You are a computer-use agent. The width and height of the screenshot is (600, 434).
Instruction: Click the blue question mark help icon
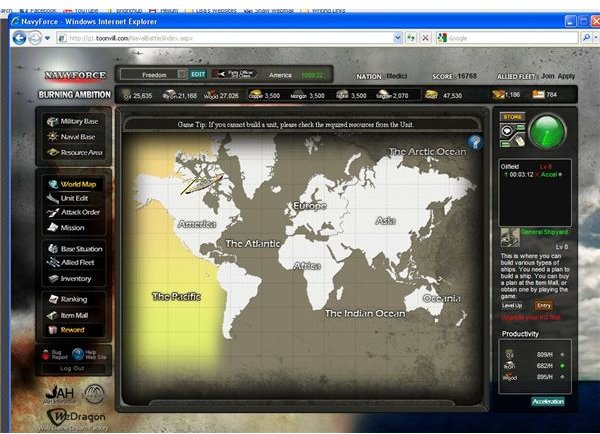coord(475,142)
